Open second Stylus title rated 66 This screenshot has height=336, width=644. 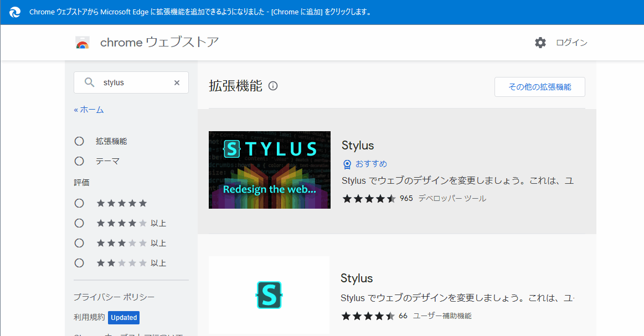pos(357,278)
